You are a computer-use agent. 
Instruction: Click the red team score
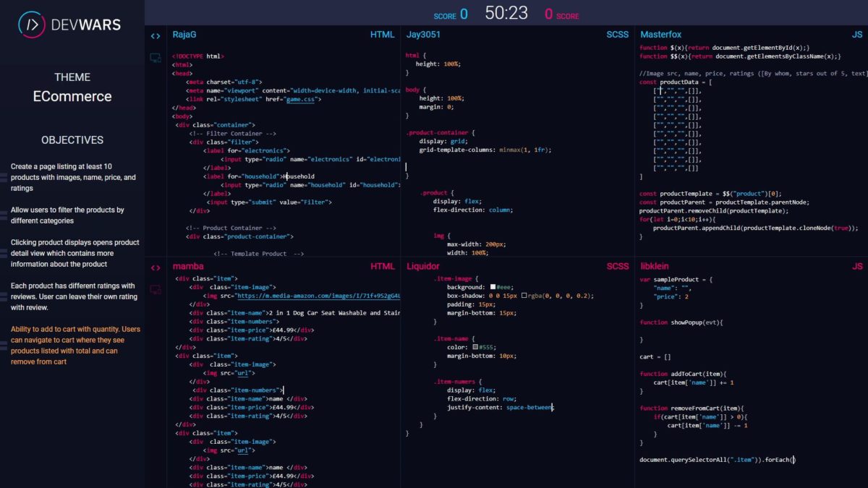tap(549, 14)
